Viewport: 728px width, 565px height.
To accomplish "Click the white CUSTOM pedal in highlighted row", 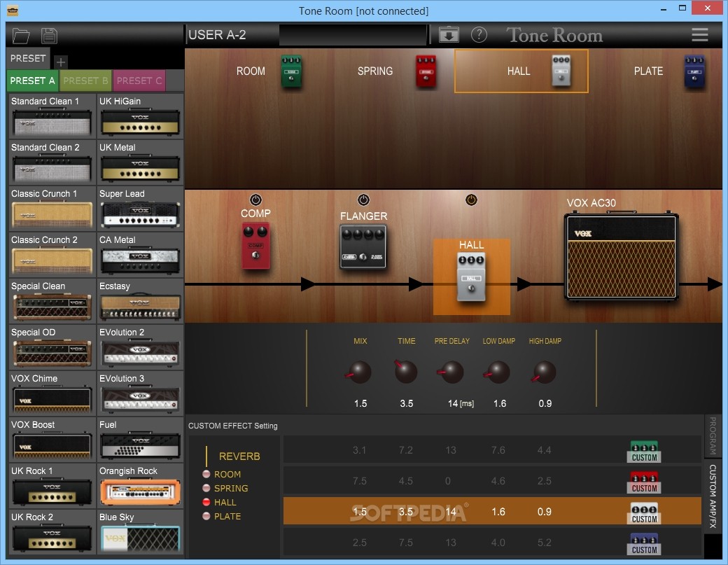I will point(645,513).
